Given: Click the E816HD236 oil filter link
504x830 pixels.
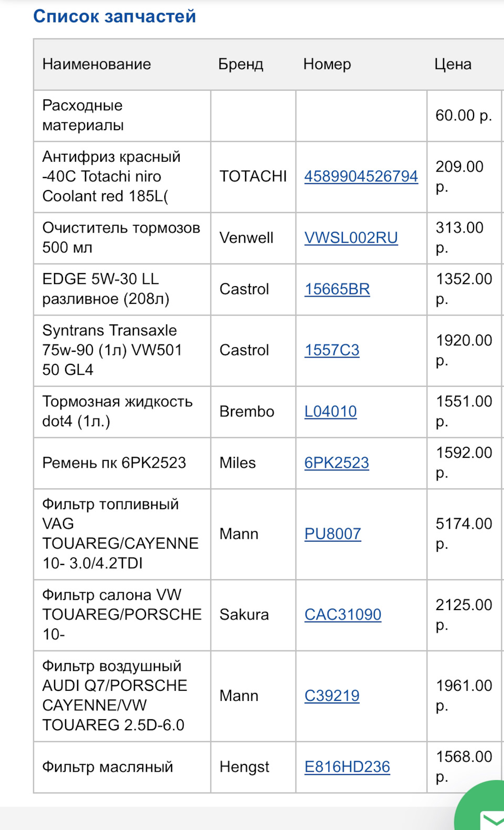Looking at the screenshot, I should (347, 767).
